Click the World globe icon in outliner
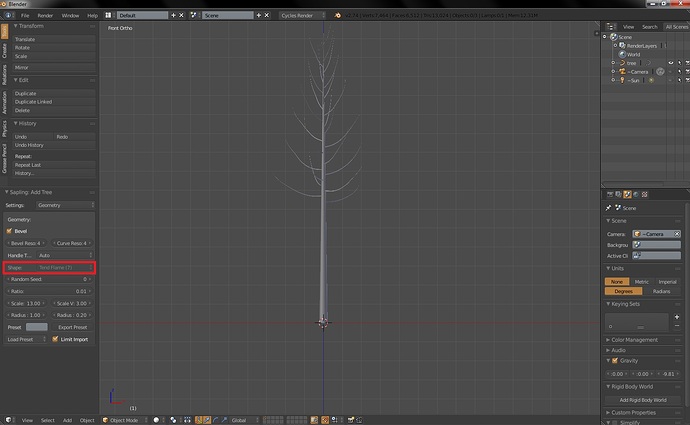The height and width of the screenshot is (425, 690). click(622, 54)
